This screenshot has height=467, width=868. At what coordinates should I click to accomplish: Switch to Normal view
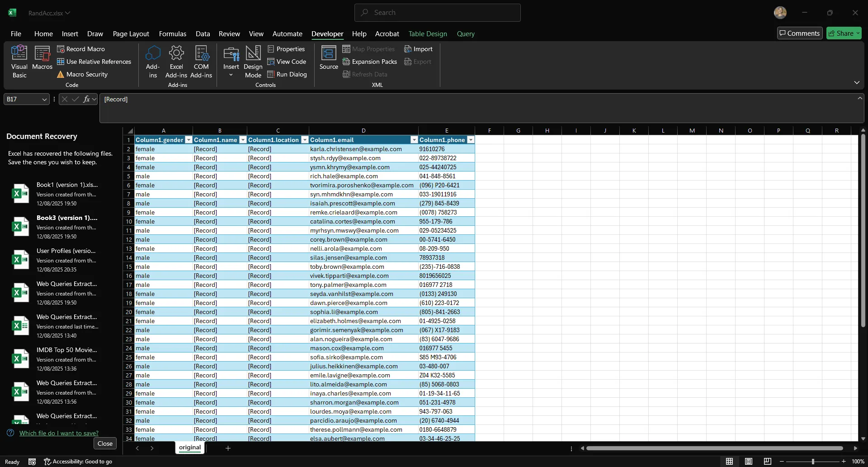(x=729, y=462)
